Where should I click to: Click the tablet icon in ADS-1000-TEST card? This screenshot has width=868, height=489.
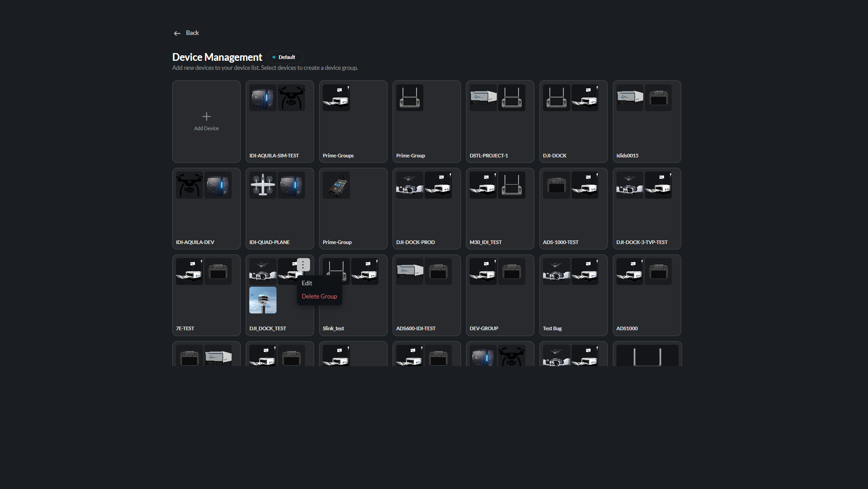557,185
